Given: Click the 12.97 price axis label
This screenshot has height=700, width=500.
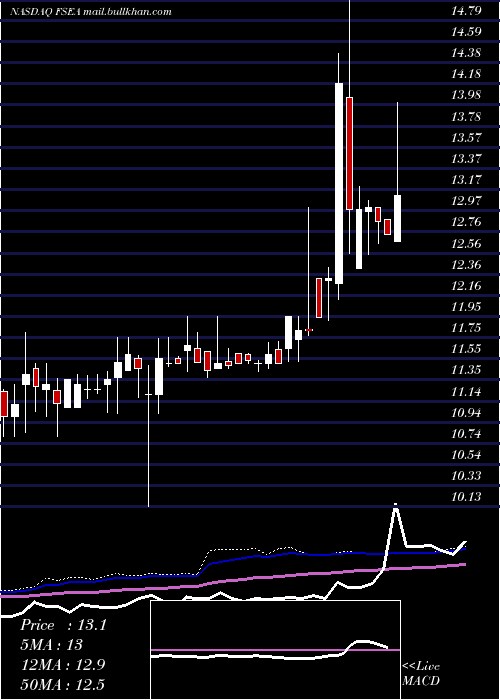Looking at the screenshot, I should pyautogui.click(x=466, y=201).
